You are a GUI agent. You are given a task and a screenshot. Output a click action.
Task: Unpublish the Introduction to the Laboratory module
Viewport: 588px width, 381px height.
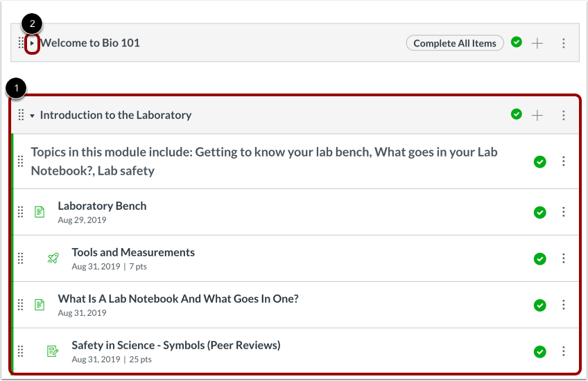click(x=517, y=114)
